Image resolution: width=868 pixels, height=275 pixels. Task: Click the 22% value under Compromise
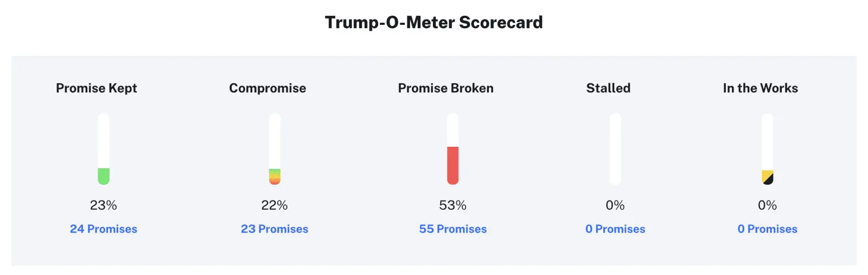[275, 205]
